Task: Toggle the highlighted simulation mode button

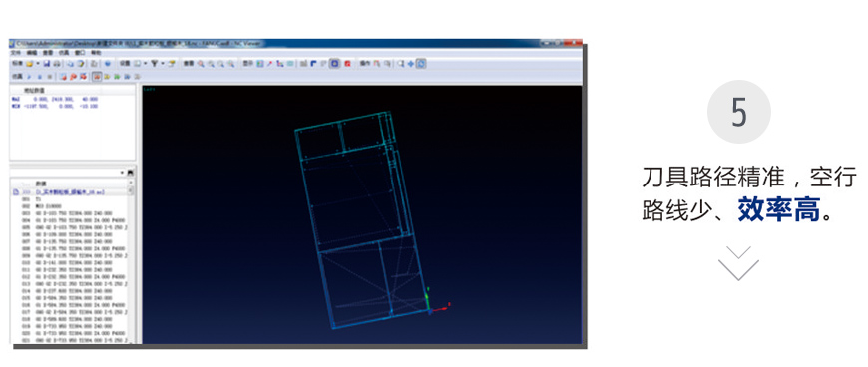Action: [x=97, y=77]
